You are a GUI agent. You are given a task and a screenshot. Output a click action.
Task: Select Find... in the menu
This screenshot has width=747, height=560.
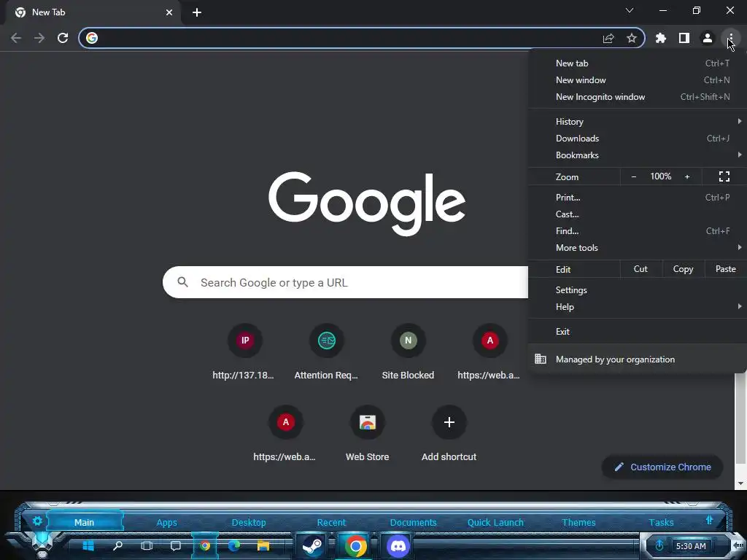[x=638, y=231]
